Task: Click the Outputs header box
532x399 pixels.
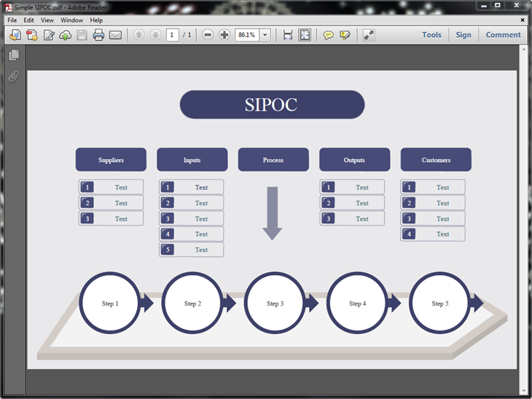Action: tap(355, 160)
